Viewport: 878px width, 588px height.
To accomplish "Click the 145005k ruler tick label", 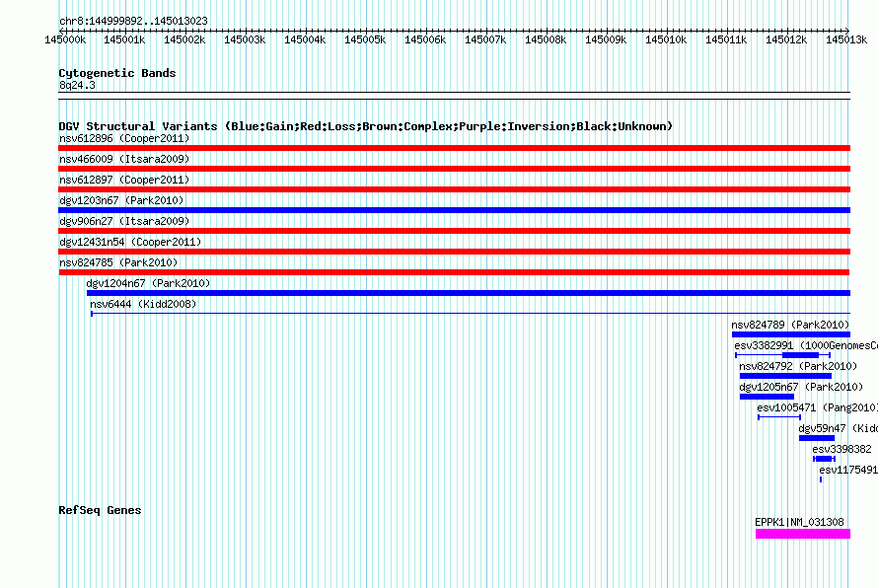I will (x=365, y=39).
